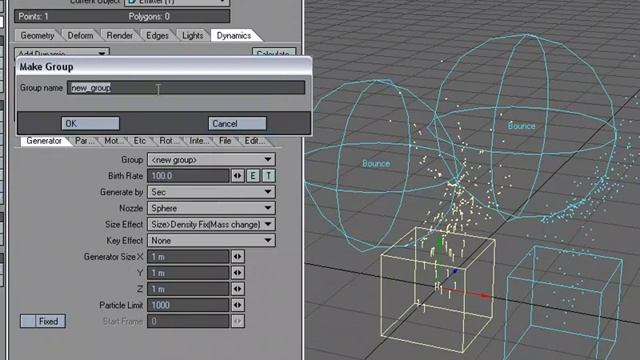This screenshot has height=360, width=640.
Task: Open the Nozzle dropdown
Action: (x=211, y=208)
